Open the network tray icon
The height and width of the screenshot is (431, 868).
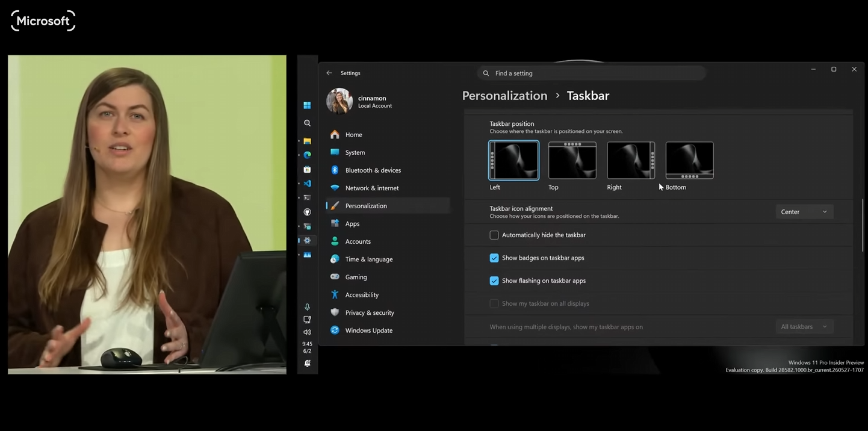[307, 320]
